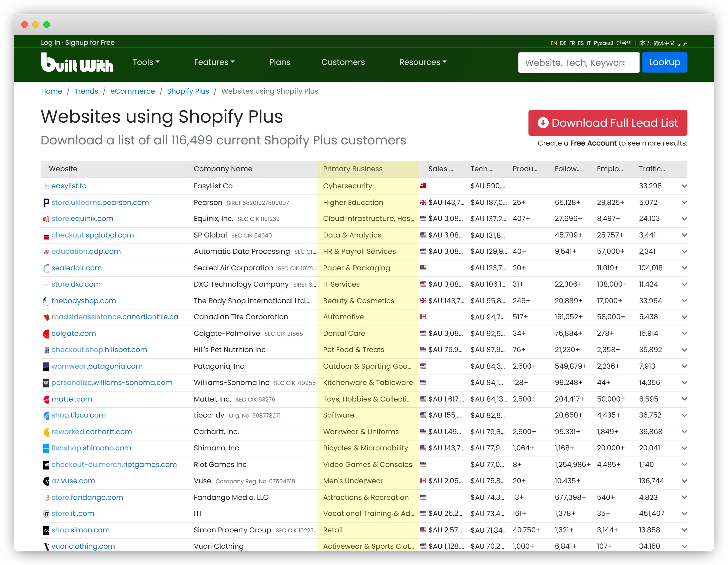Screen dimensions: 728x565
Task: Expand the easylist.to row details
Action: 684,186
